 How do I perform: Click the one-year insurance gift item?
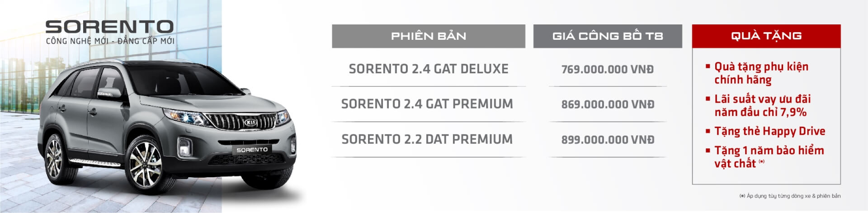click(x=769, y=156)
